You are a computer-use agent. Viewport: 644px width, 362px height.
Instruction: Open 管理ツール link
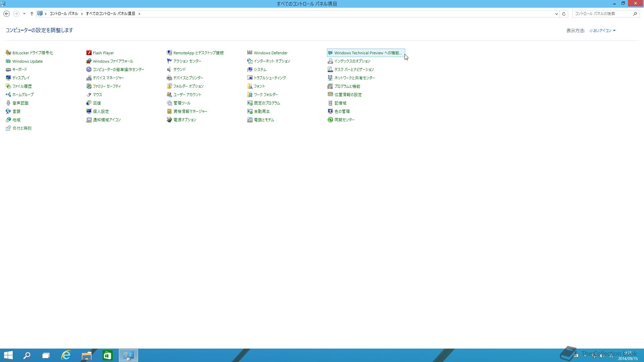coord(182,103)
